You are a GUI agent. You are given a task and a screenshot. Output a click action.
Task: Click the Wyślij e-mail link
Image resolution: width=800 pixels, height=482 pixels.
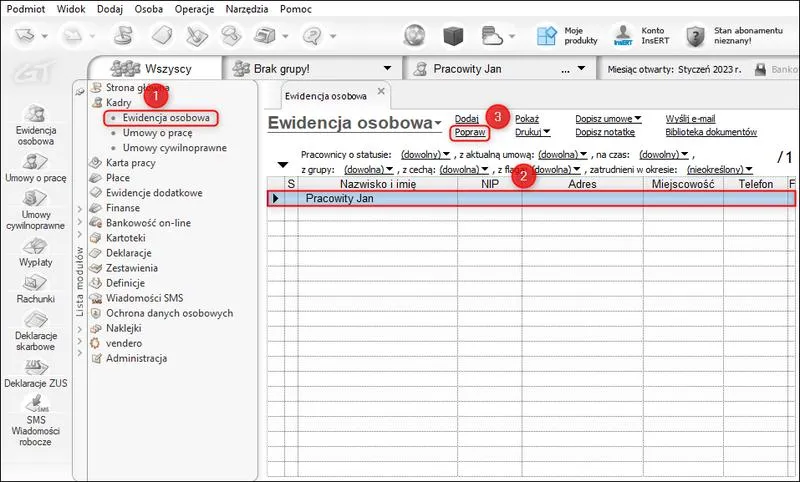pyautogui.click(x=690, y=118)
